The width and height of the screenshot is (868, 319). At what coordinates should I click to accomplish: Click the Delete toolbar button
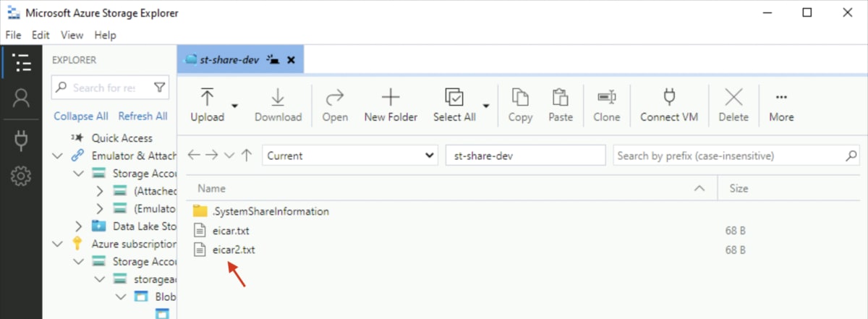click(x=733, y=105)
